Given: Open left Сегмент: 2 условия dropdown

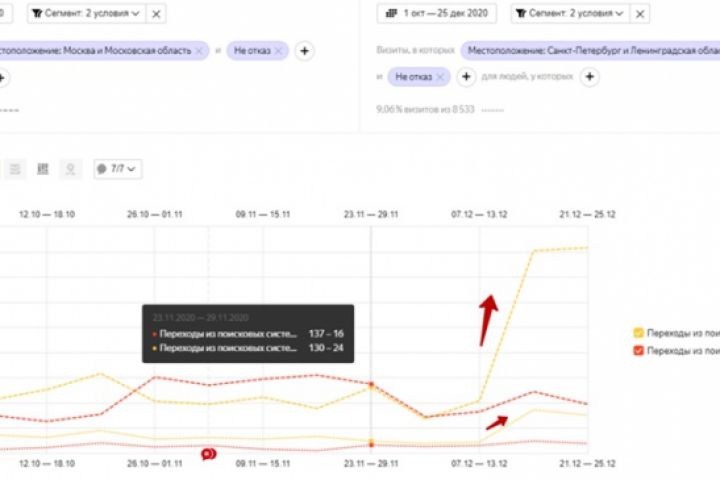Looking at the screenshot, I should (87, 13).
